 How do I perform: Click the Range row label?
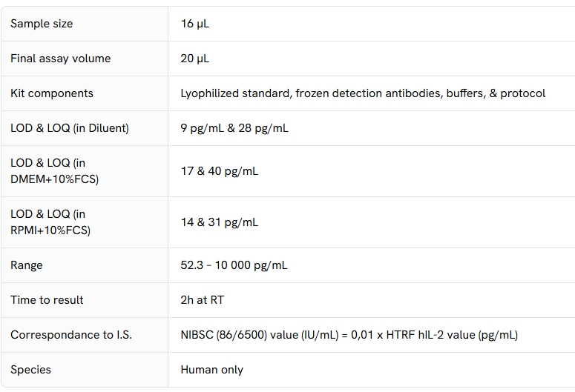(27, 265)
